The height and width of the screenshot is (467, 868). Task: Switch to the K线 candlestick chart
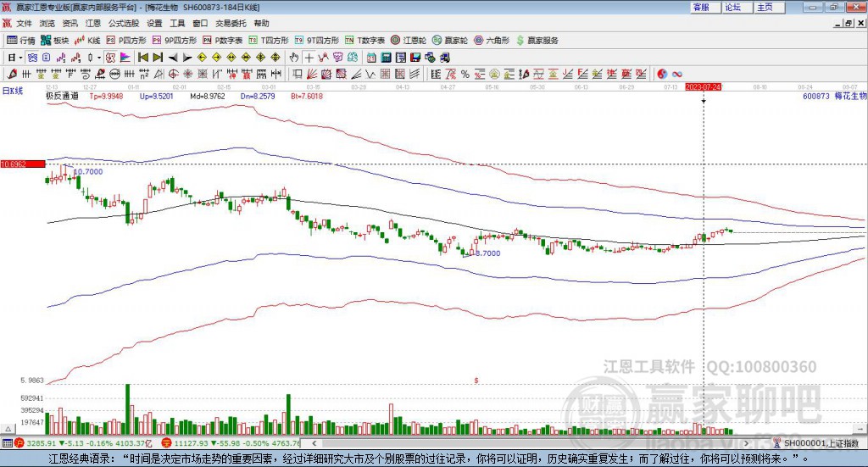pyautogui.click(x=87, y=41)
